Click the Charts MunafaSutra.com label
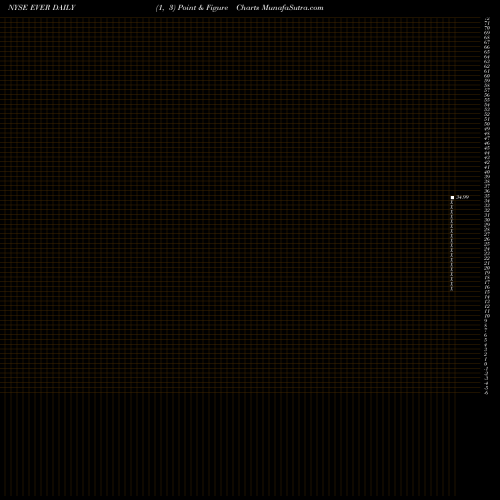 280,8
